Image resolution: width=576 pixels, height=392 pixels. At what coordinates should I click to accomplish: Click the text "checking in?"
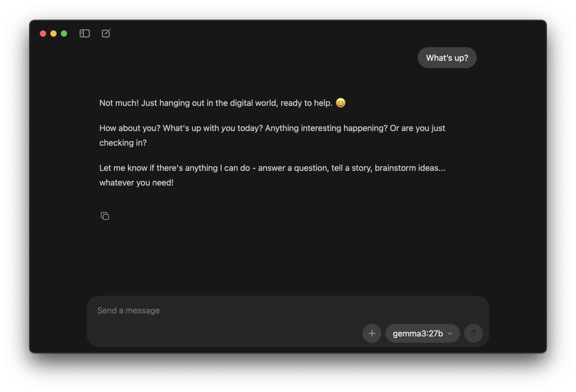[123, 143]
